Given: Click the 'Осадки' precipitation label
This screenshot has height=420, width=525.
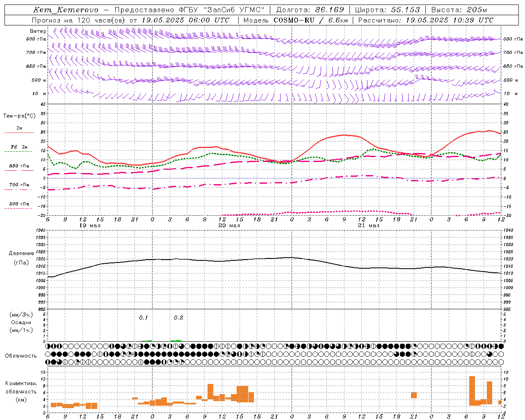Looking at the screenshot, I should (21, 322).
